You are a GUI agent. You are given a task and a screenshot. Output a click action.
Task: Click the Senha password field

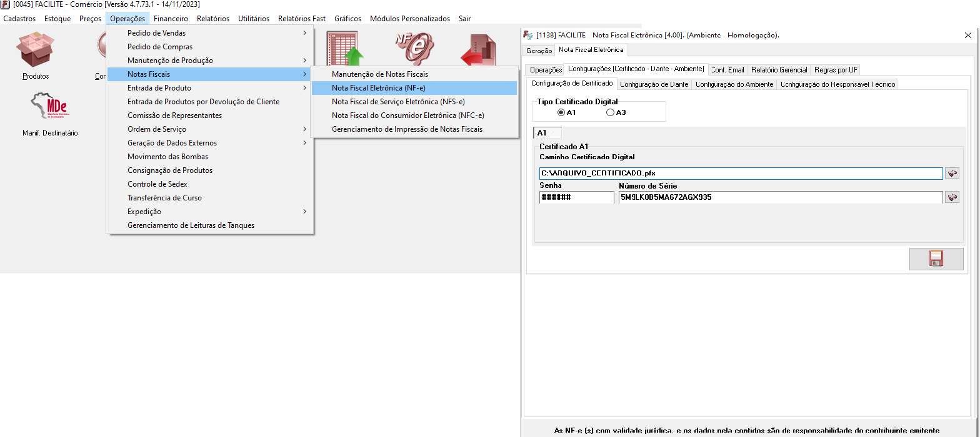[576, 197]
